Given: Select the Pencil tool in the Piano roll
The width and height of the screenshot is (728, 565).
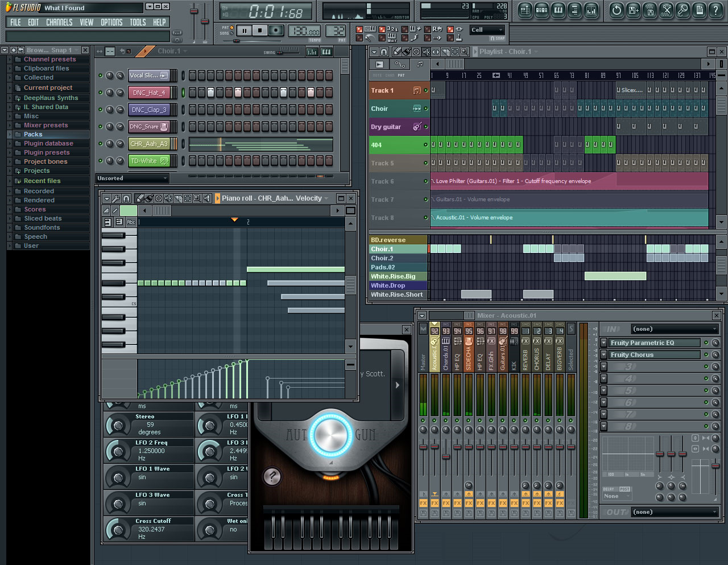Looking at the screenshot, I should pyautogui.click(x=140, y=199).
